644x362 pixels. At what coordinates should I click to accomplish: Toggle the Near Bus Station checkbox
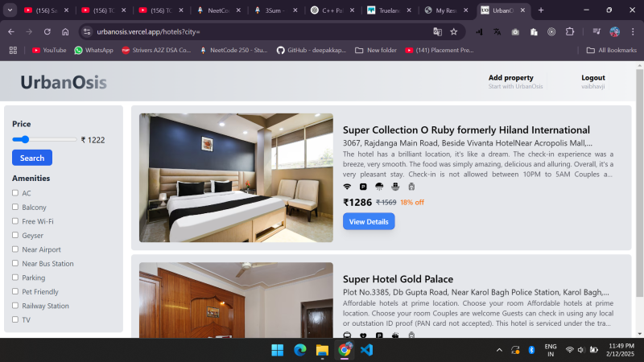click(15, 263)
